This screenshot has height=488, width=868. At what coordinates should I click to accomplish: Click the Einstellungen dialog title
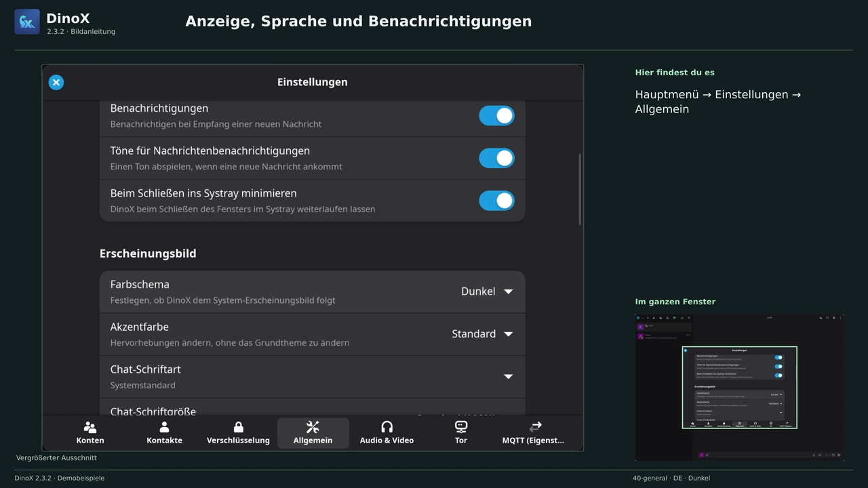(312, 82)
